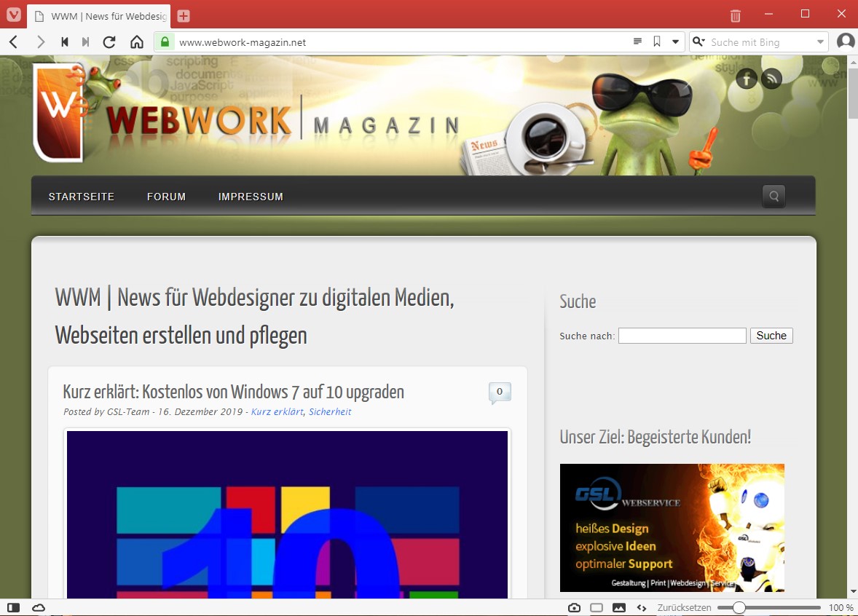Viewport: 858px width, 616px height.
Task: Click the Fast Forward button
Action: pyautogui.click(x=85, y=42)
